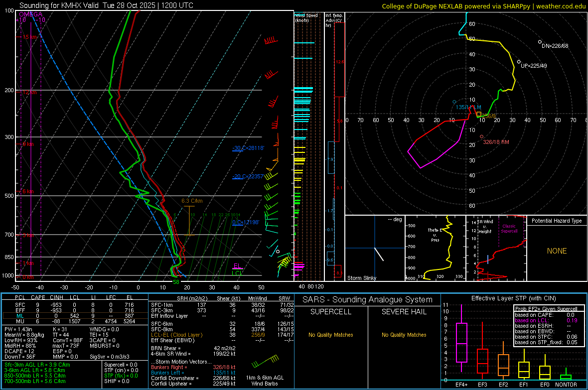This screenshot has width=588, height=390.
Task: Click the Storm Slinky panel
Action: tap(375, 248)
